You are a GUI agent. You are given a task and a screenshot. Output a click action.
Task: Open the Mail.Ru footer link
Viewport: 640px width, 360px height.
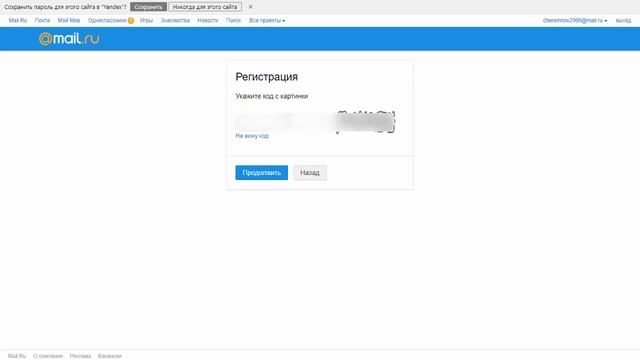click(x=17, y=356)
